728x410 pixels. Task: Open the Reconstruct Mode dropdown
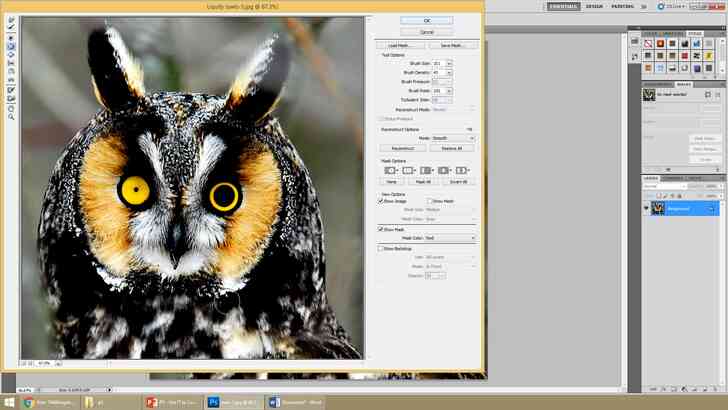point(453,138)
